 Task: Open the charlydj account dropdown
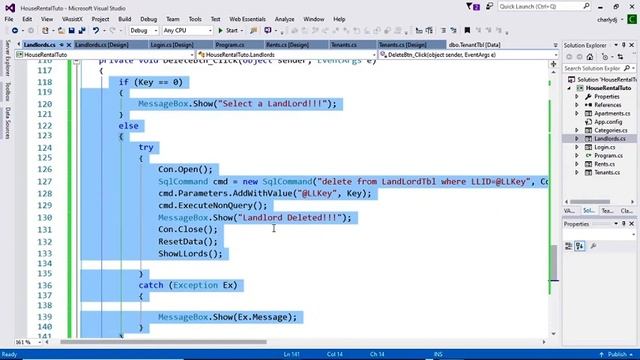click(x=610, y=19)
